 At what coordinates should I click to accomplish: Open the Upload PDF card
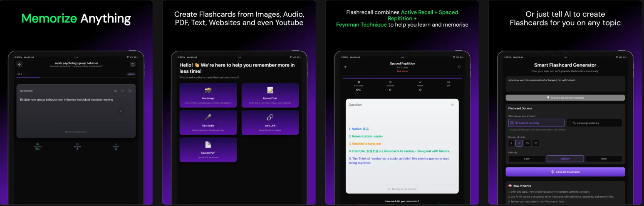208,150
